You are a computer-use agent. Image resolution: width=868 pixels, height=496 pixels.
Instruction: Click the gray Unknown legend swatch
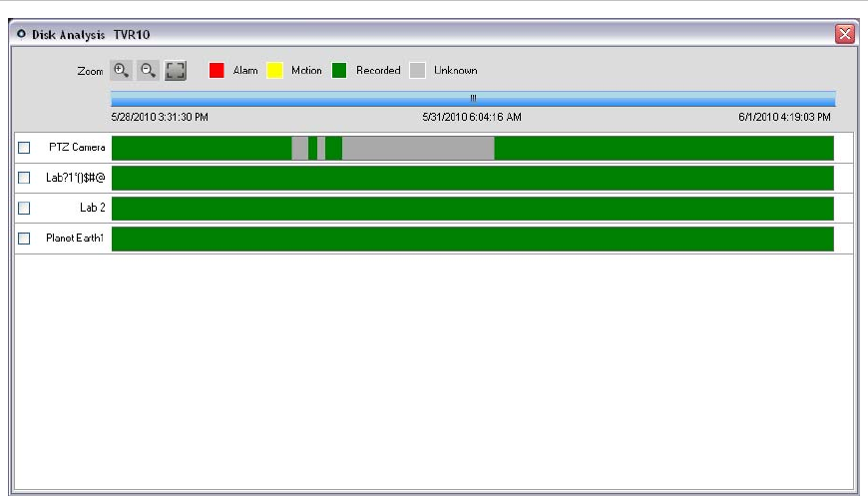[x=417, y=70]
